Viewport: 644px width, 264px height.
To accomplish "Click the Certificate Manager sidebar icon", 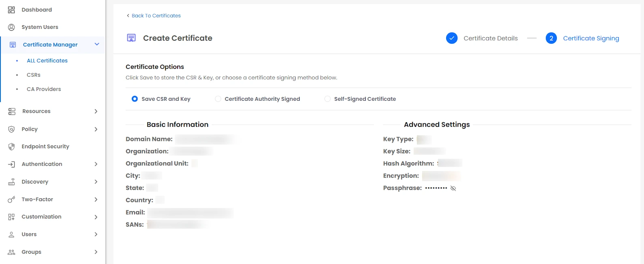I will [12, 44].
